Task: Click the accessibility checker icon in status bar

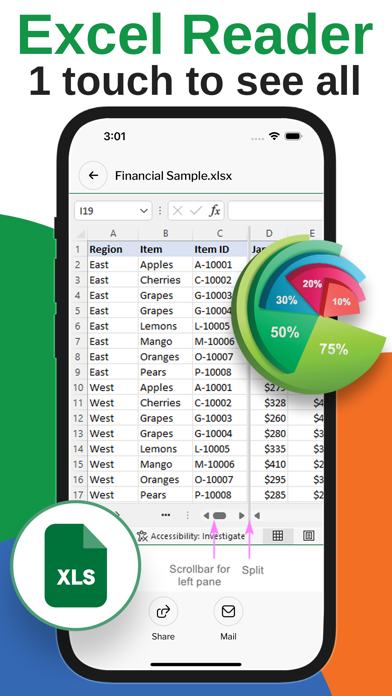Action: (x=142, y=536)
